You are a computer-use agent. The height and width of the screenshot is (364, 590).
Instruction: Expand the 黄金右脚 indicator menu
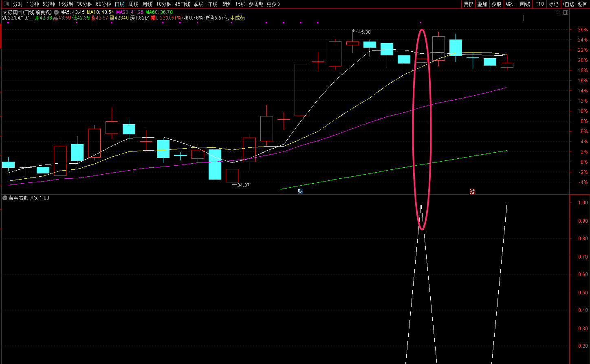tap(5, 198)
